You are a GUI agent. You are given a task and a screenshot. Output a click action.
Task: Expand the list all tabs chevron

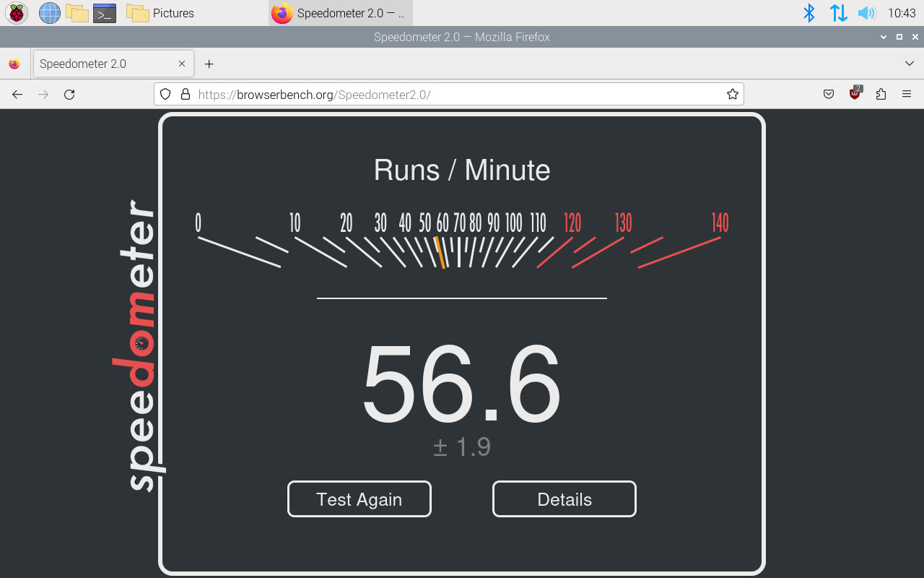(x=909, y=64)
